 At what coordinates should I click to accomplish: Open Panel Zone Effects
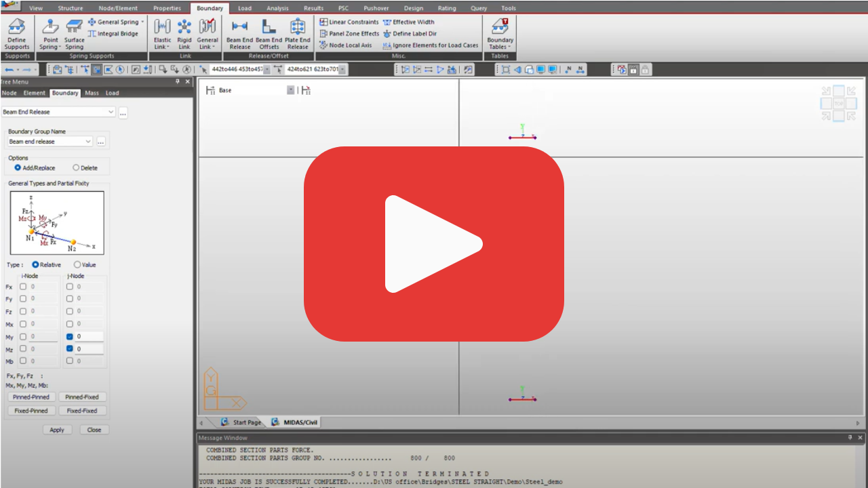pyautogui.click(x=349, y=33)
